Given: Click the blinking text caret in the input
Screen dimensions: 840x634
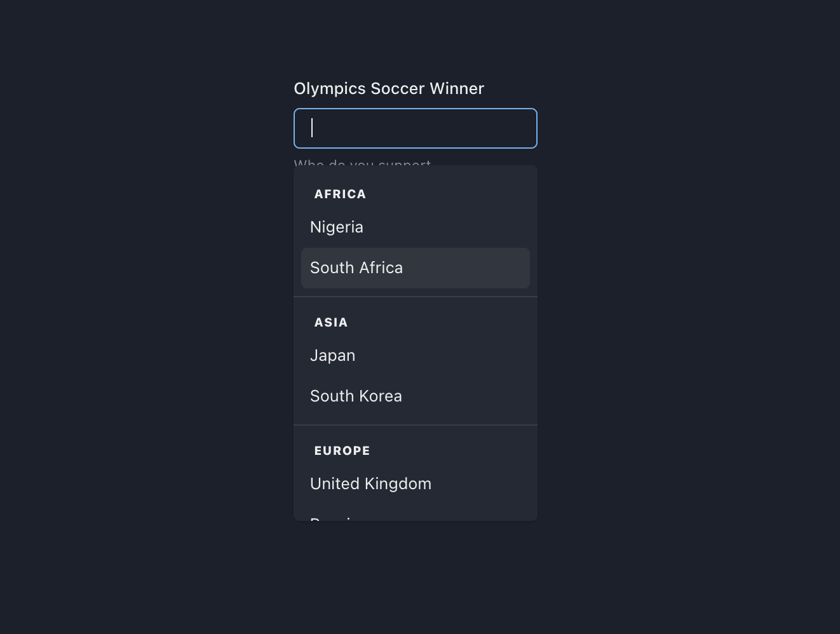Looking at the screenshot, I should click(x=312, y=128).
